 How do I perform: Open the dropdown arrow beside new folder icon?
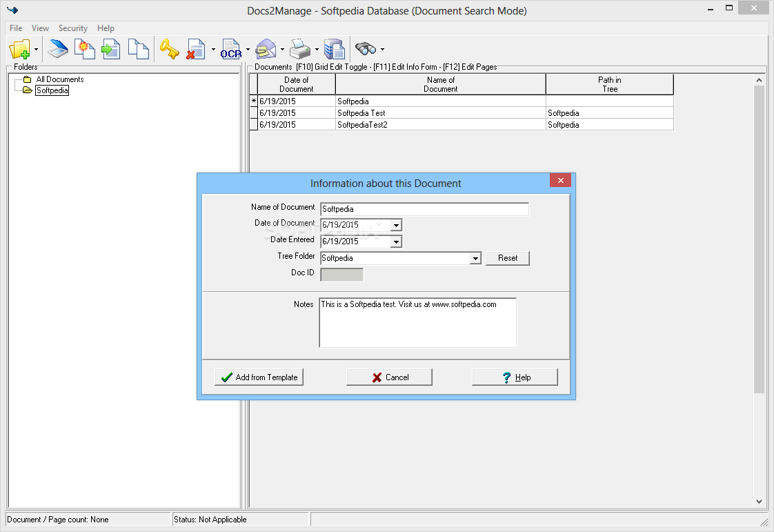(x=36, y=50)
